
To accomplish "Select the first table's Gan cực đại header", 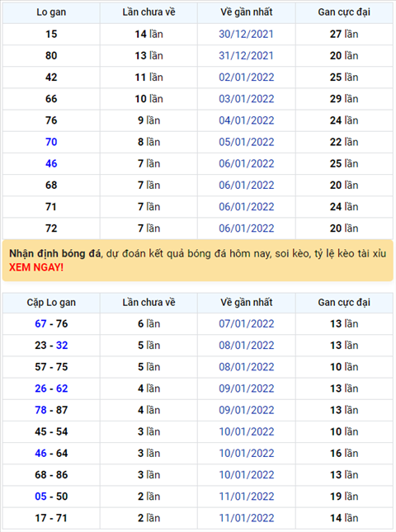I will pos(344,12).
